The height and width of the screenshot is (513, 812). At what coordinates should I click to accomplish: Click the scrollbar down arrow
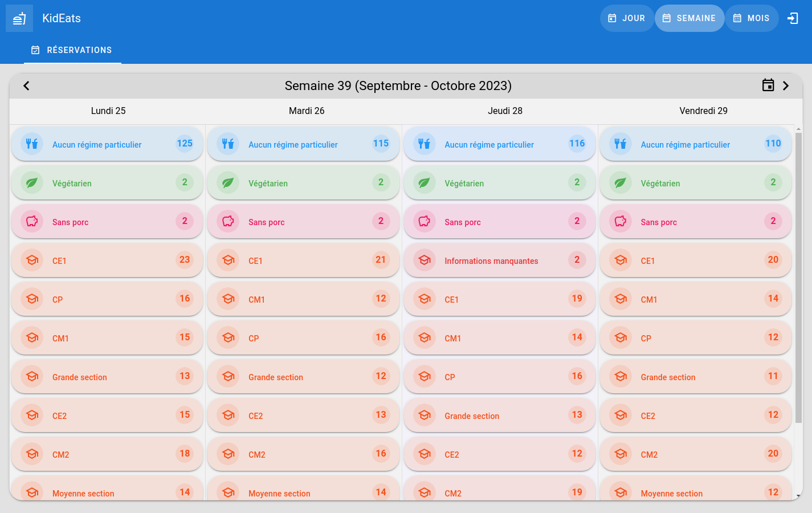(798, 496)
